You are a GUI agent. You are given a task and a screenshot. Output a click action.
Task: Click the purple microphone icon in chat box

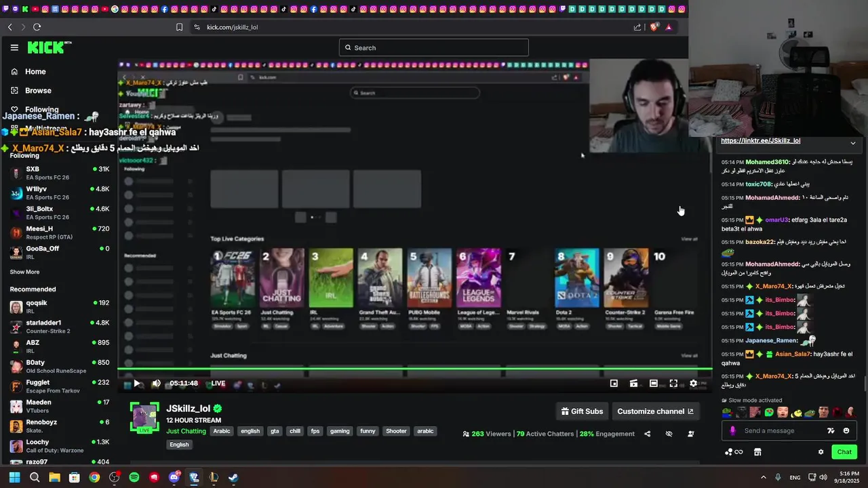[x=732, y=430]
